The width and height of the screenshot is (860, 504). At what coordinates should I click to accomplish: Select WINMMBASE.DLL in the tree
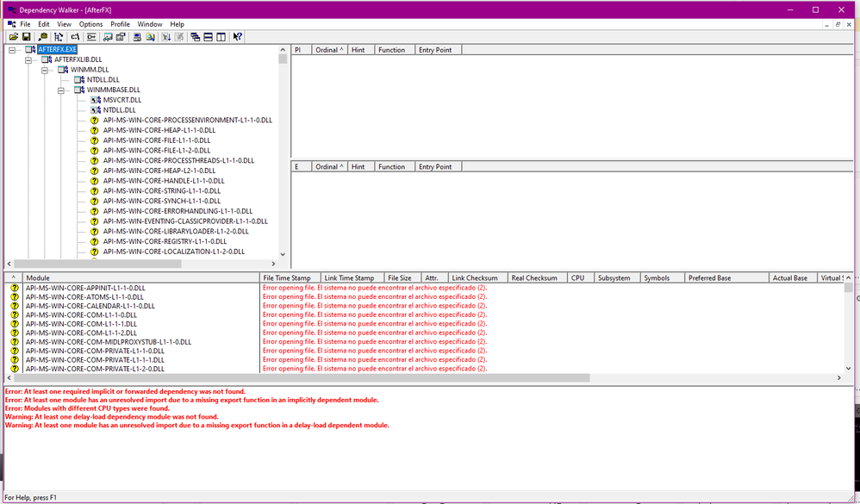(x=113, y=90)
